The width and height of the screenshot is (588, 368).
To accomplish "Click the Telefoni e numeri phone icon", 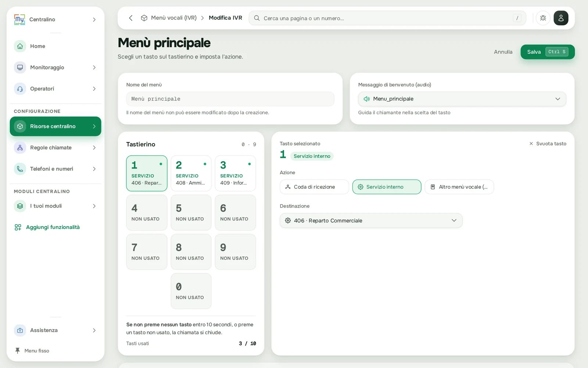I will pyautogui.click(x=20, y=169).
